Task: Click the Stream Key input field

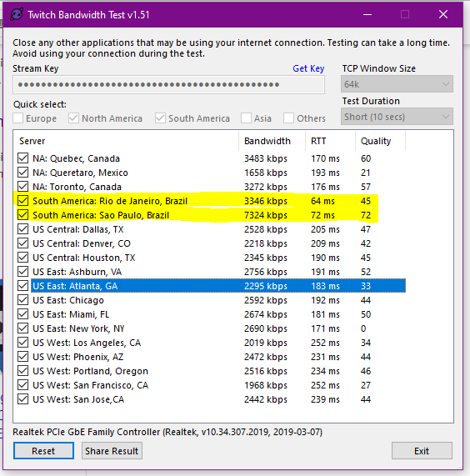Action: [x=168, y=84]
